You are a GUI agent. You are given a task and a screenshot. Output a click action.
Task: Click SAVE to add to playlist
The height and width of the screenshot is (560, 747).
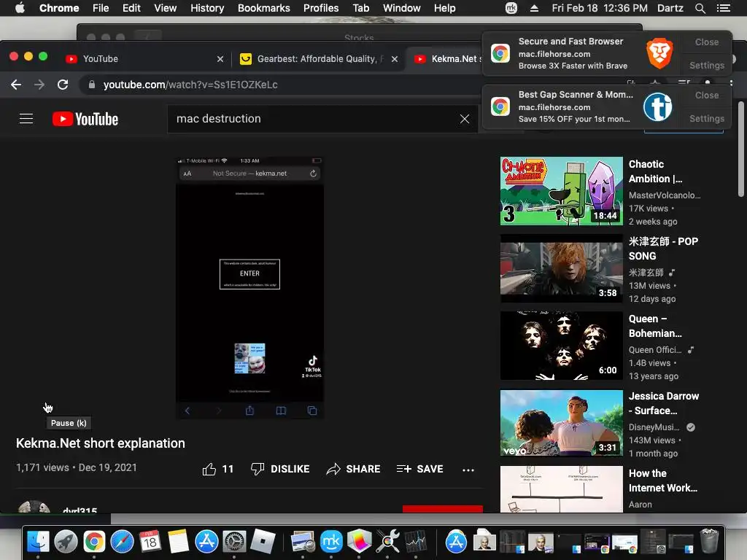point(419,469)
